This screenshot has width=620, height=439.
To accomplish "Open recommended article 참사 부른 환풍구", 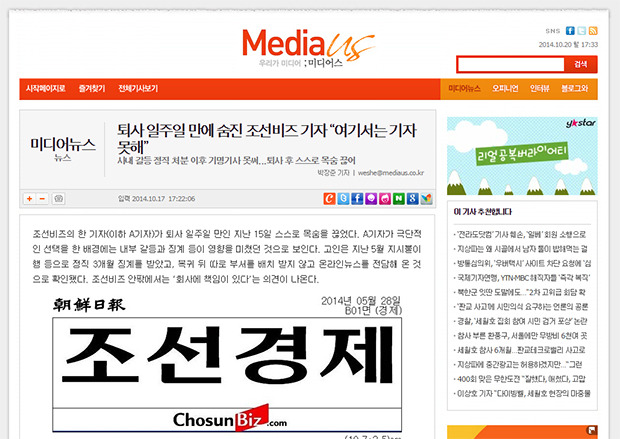I will pos(522,336).
